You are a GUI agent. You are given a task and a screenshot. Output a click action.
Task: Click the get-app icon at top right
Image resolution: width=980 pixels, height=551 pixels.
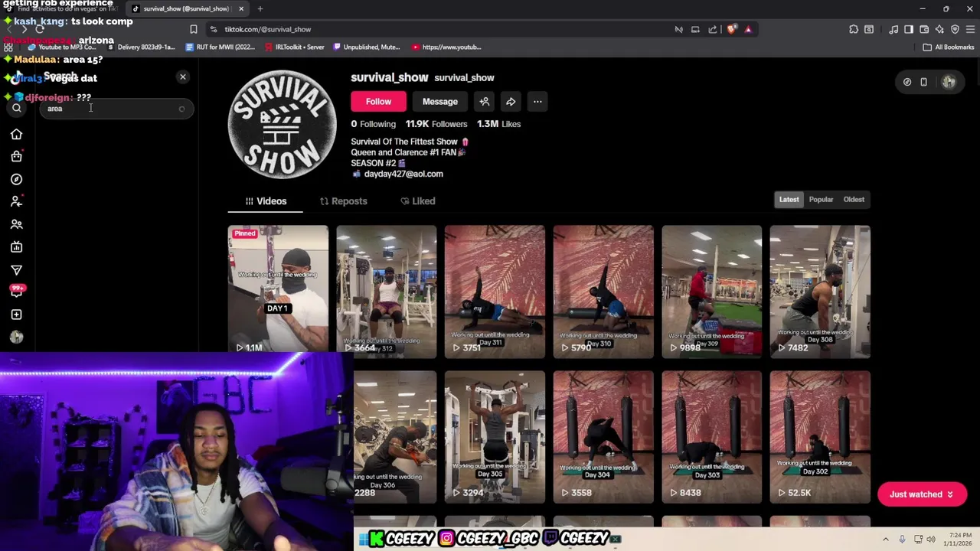907,82
